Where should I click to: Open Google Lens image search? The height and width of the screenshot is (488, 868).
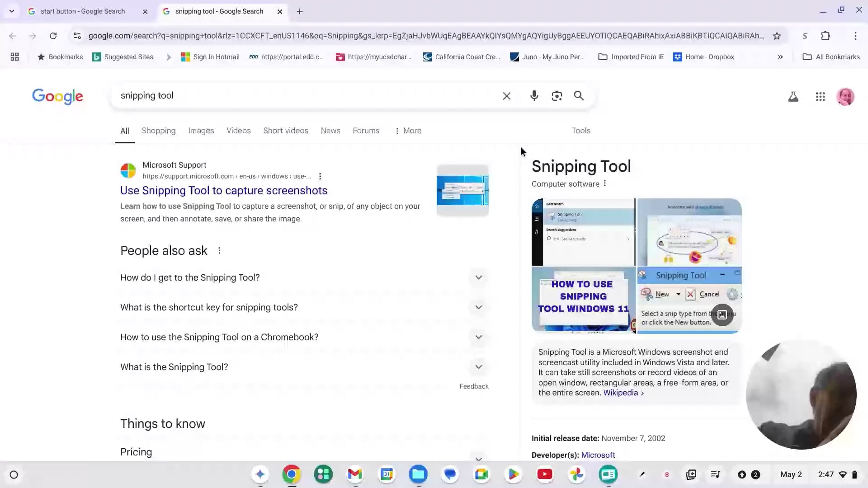click(557, 96)
